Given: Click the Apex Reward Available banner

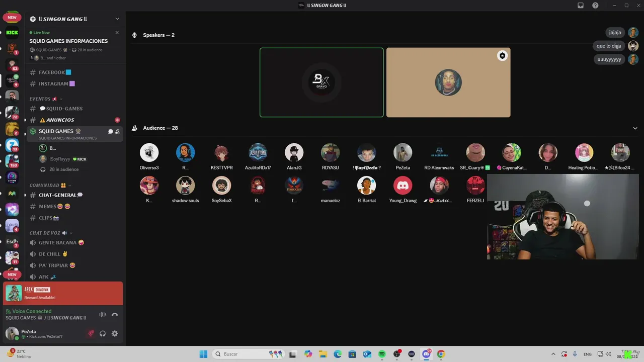Looking at the screenshot, I should click(x=63, y=293).
